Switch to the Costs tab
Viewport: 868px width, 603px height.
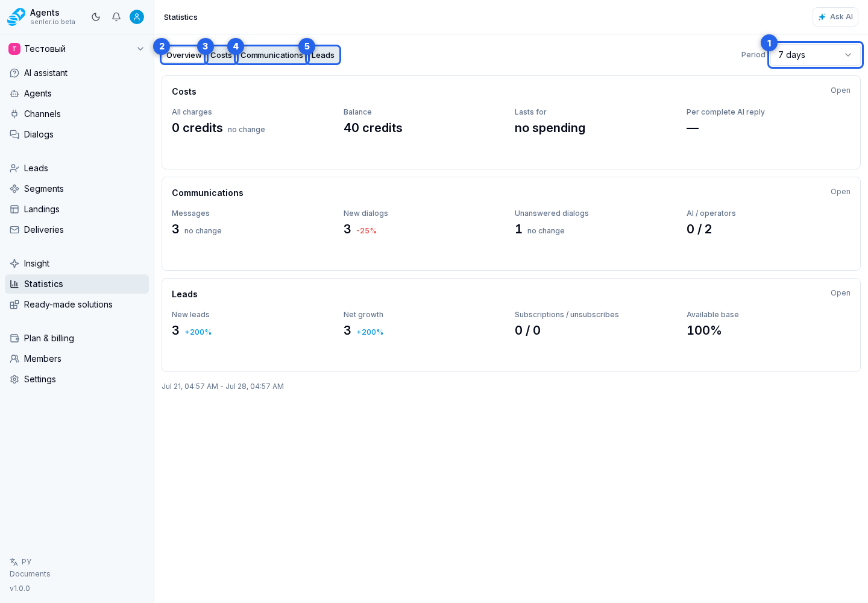click(x=221, y=55)
